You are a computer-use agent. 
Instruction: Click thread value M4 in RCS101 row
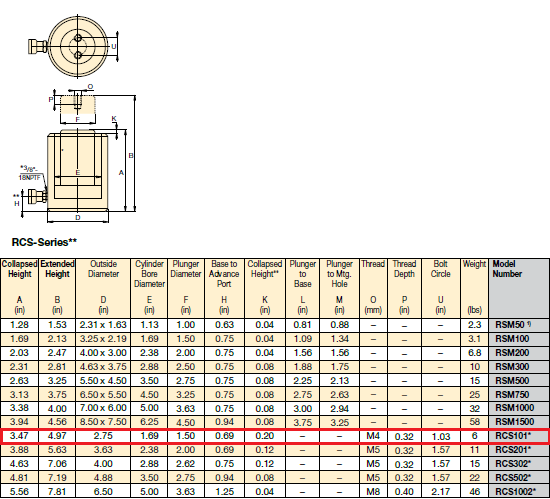click(x=373, y=436)
